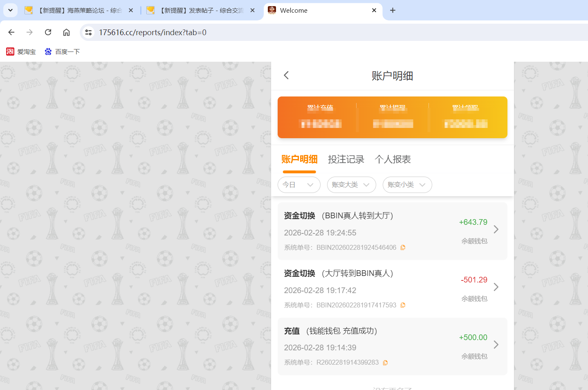
Task: Open details chevron on the +643.79 record
Action: [496, 229]
